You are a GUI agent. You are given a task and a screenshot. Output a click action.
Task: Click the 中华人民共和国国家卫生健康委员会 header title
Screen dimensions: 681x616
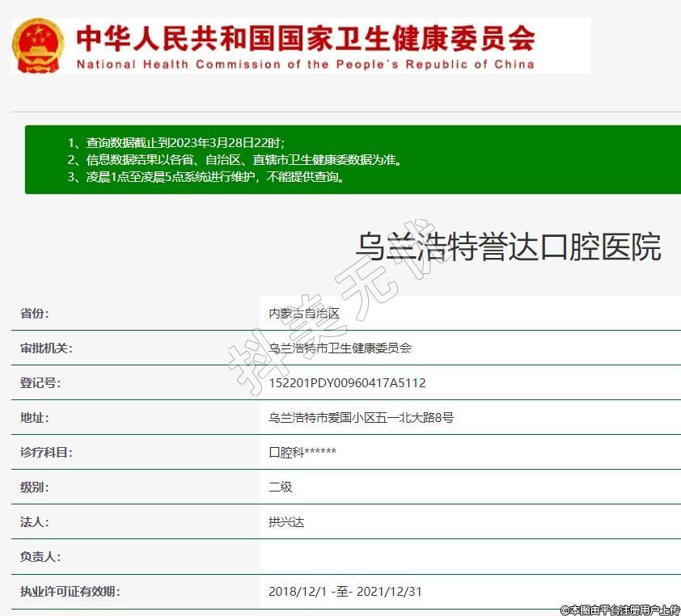click(x=305, y=37)
